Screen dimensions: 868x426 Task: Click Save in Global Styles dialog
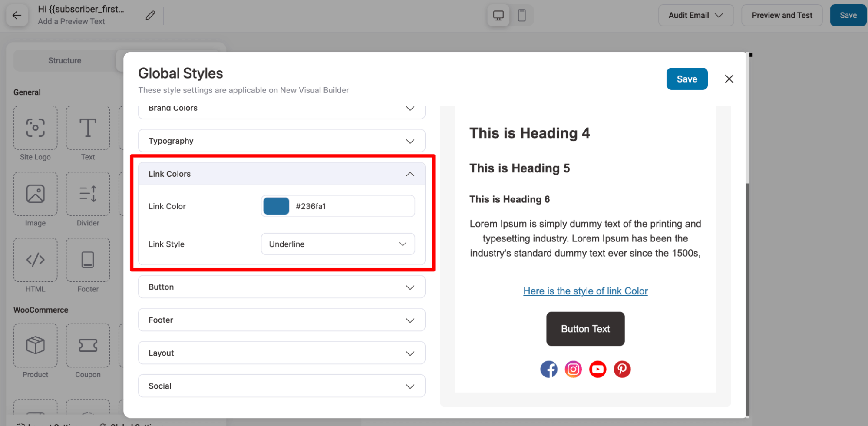point(686,79)
